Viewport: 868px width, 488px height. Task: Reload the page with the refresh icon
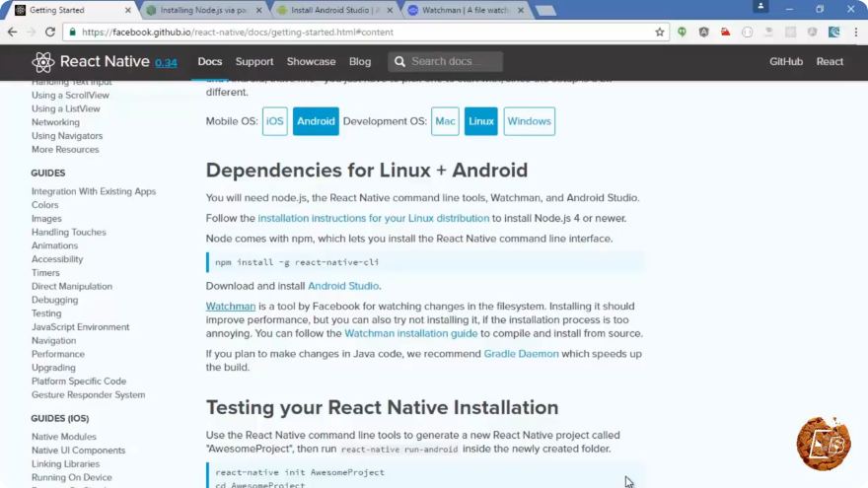(x=50, y=33)
